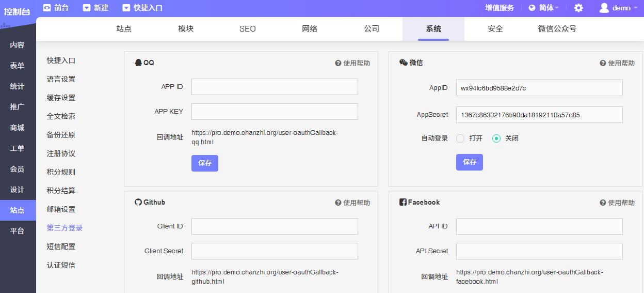Click the eye icon beside 前台
The image size is (644, 293).
coord(47,8)
